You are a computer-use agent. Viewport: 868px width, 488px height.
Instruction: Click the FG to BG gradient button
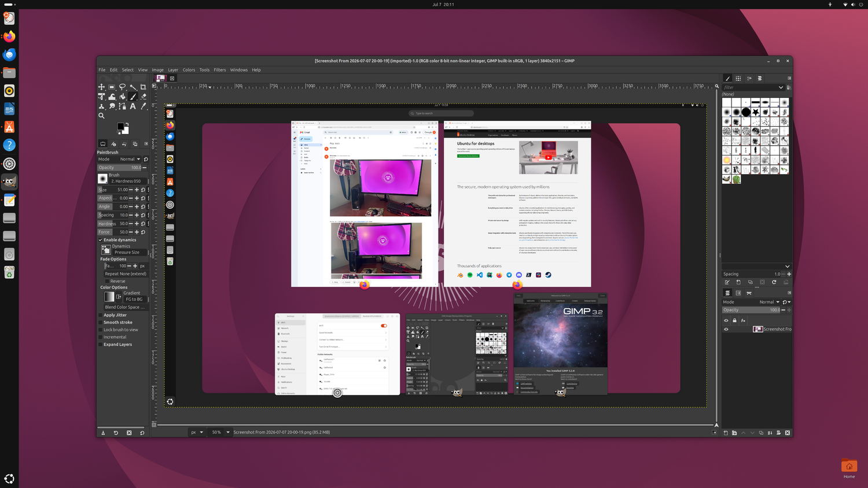(x=134, y=299)
